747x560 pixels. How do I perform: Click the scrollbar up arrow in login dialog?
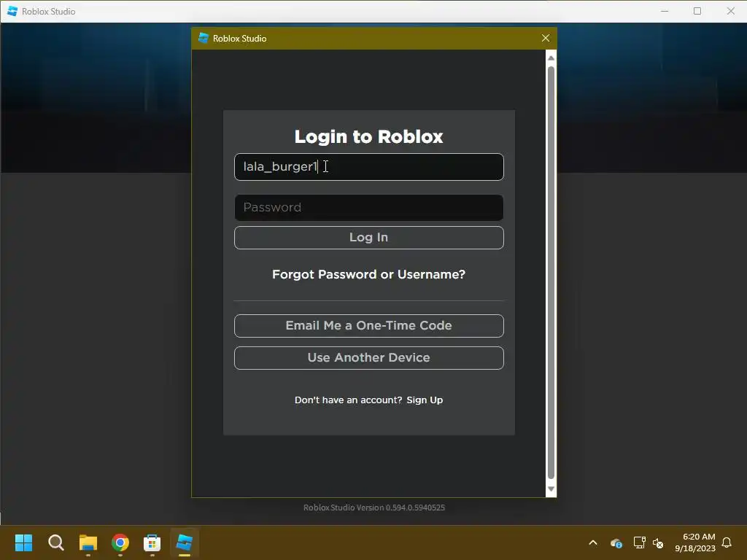[x=551, y=58]
